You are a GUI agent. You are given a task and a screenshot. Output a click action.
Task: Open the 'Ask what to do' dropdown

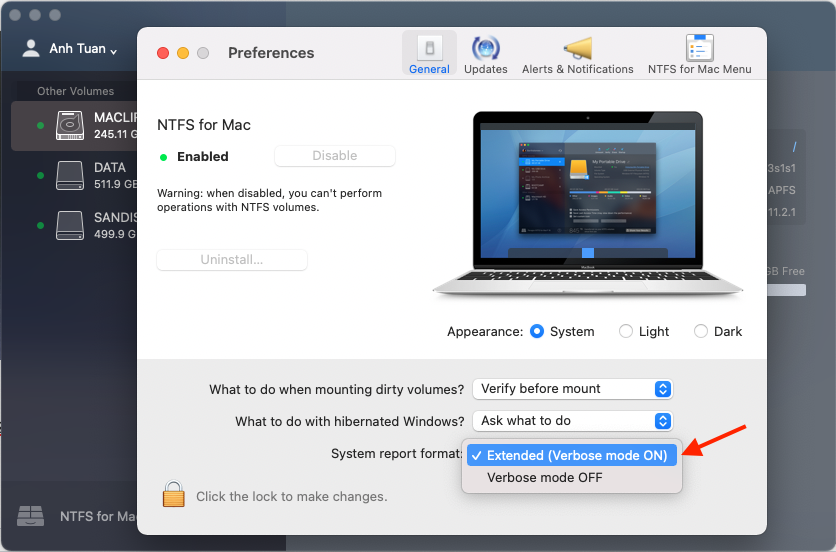tap(572, 421)
